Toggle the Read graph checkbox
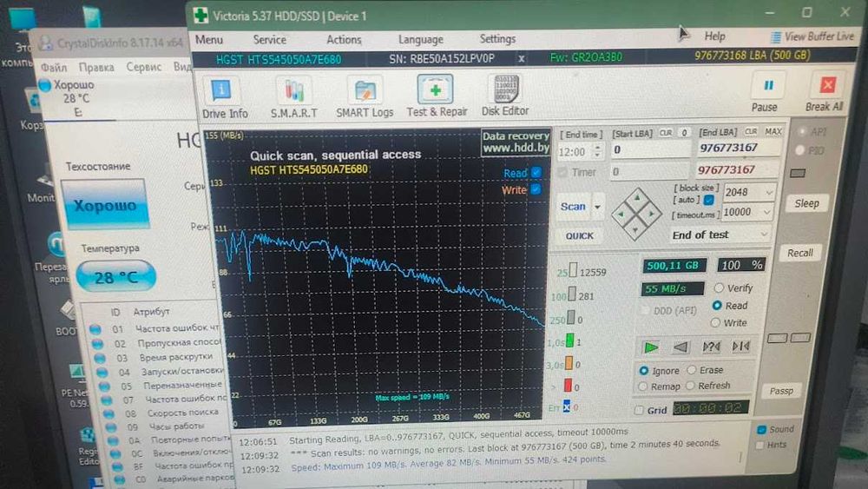 pos(536,172)
